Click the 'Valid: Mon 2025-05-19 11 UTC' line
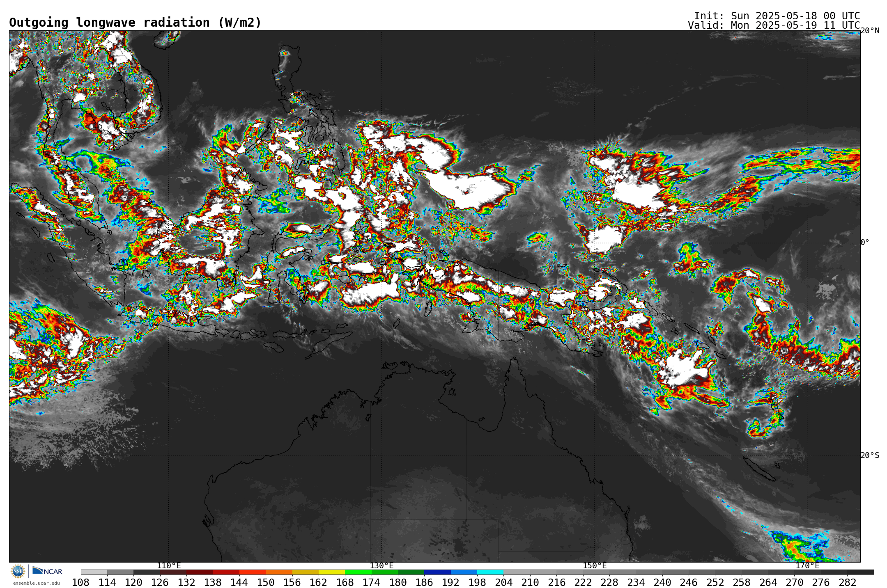The image size is (887, 588). pos(774,25)
